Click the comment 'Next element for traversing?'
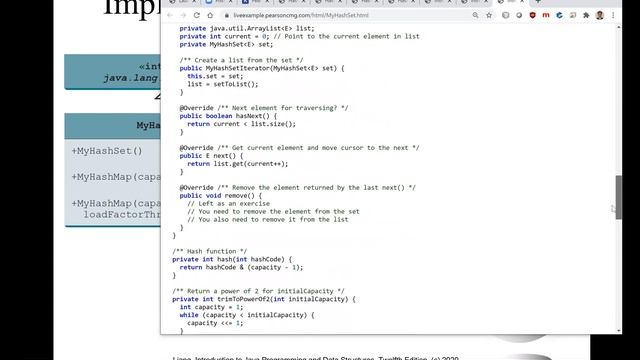 pos(282,108)
